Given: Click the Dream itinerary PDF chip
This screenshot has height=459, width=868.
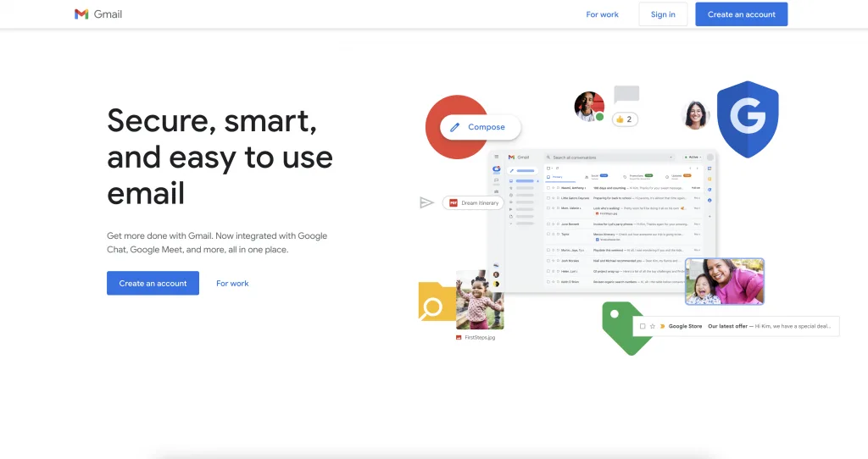Looking at the screenshot, I should (473, 203).
